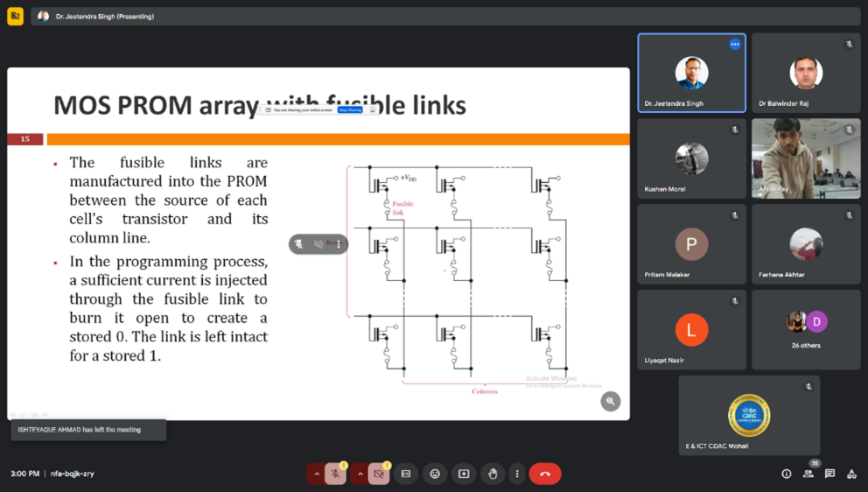This screenshot has height=492, width=868.
Task: Unpin the presentation using the overlay pin icon
Action: point(299,244)
